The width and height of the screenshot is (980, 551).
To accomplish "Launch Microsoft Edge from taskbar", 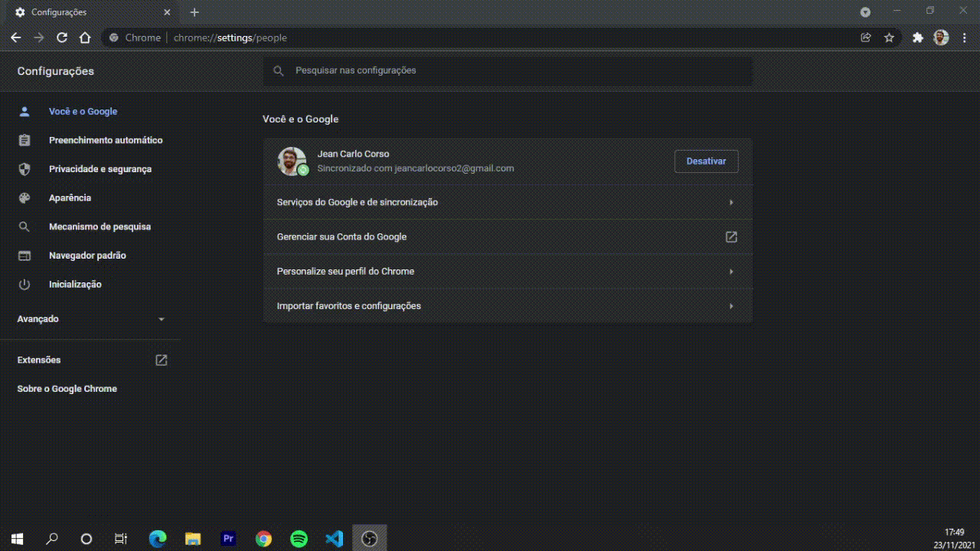I will (x=158, y=539).
